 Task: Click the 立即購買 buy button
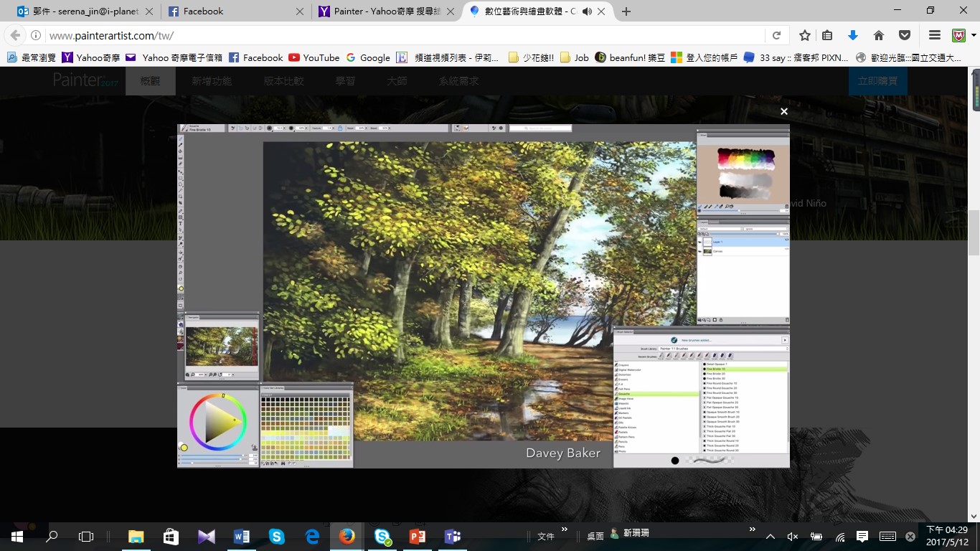[x=878, y=81]
